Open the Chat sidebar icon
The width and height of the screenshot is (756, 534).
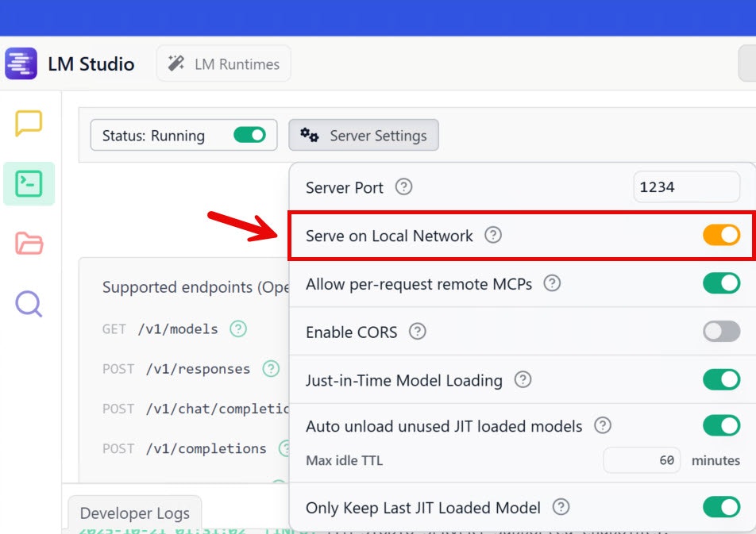(29, 123)
